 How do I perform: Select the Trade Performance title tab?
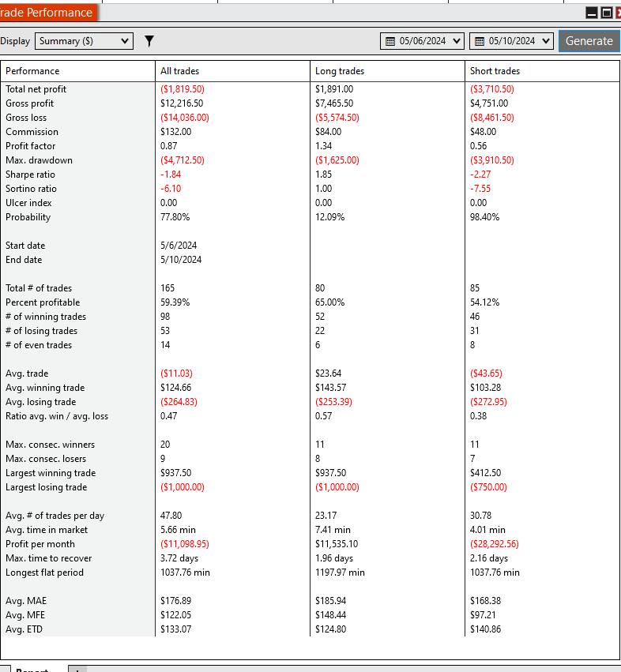pyautogui.click(x=48, y=13)
